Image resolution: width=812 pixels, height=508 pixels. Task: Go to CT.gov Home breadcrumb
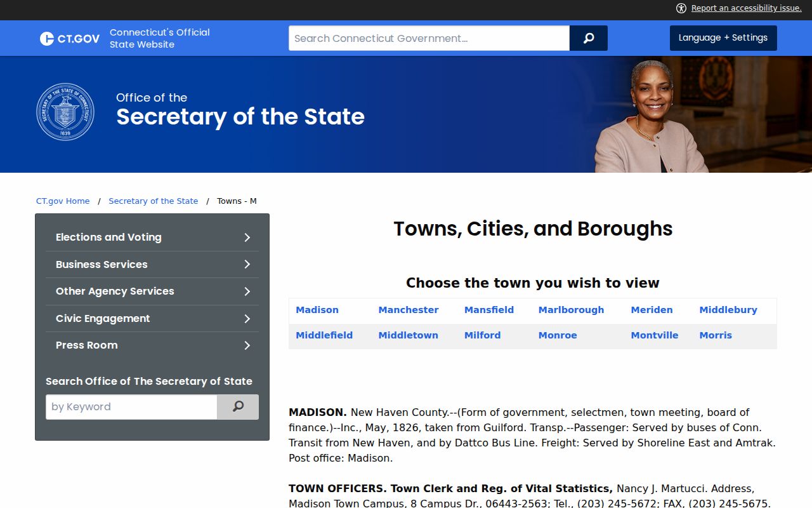63,201
